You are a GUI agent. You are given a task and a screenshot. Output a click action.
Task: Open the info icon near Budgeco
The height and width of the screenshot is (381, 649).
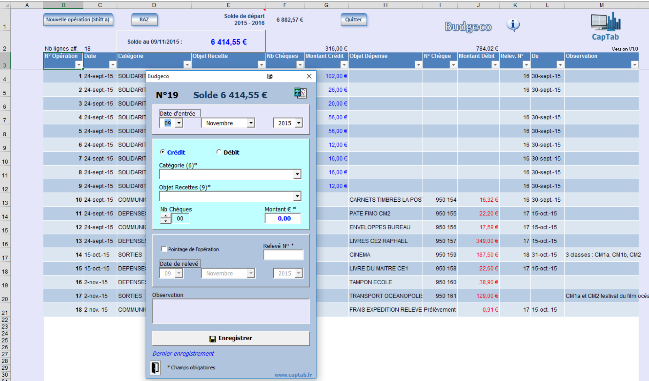513,25
